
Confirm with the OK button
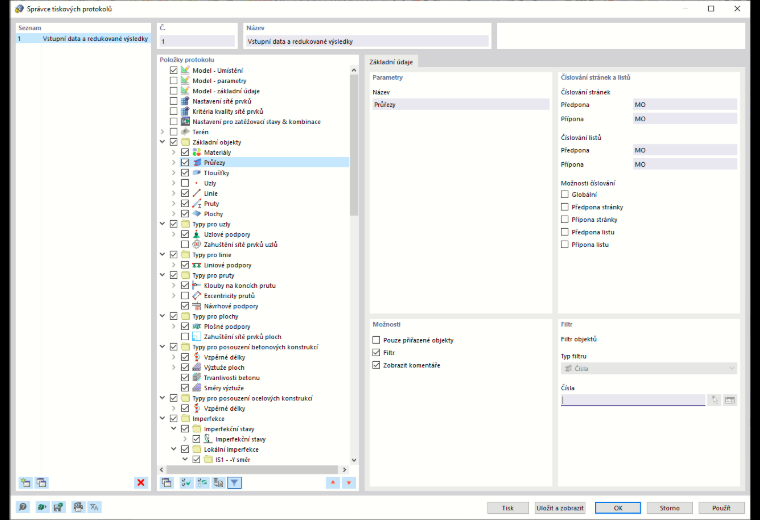coord(618,508)
